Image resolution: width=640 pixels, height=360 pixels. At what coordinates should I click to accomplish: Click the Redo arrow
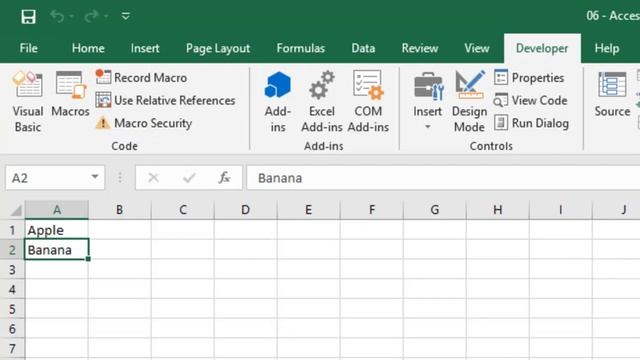click(x=91, y=16)
